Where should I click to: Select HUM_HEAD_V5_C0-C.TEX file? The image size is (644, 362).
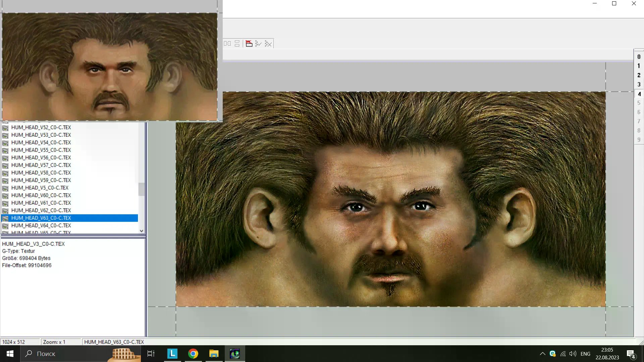[x=40, y=188]
